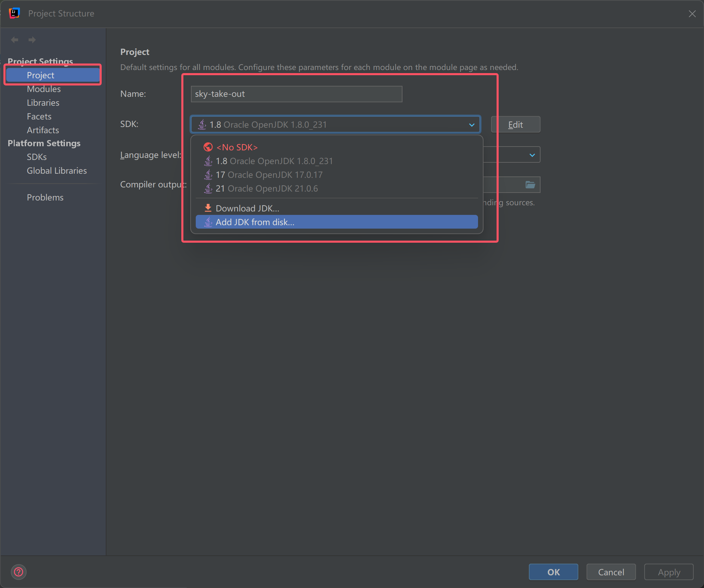Screen dimensions: 704x588
Task: Click the project Name text field
Action: (296, 94)
